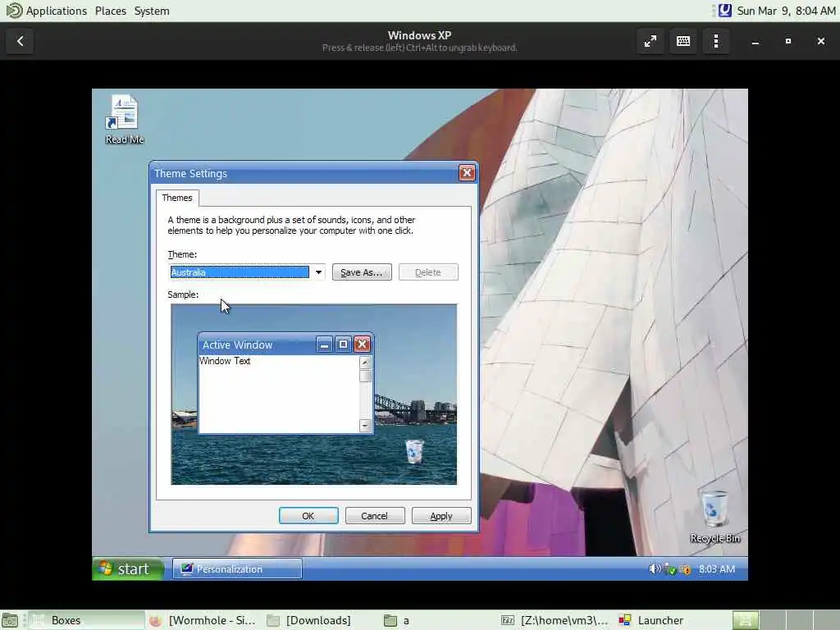Open the Windows XP start menu
The width and height of the screenshot is (840, 630).
[x=127, y=569]
